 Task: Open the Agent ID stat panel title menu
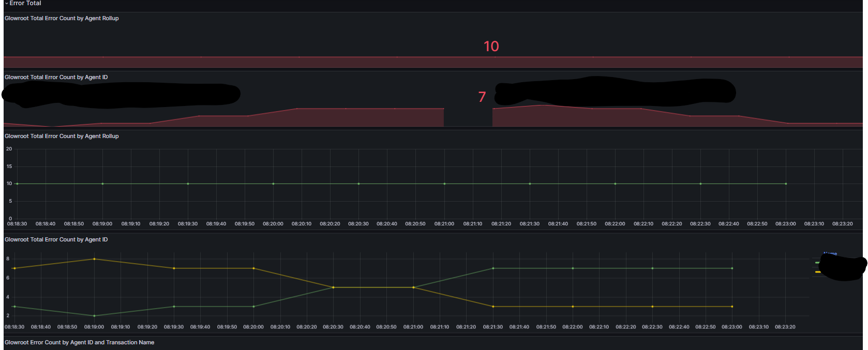[56, 77]
